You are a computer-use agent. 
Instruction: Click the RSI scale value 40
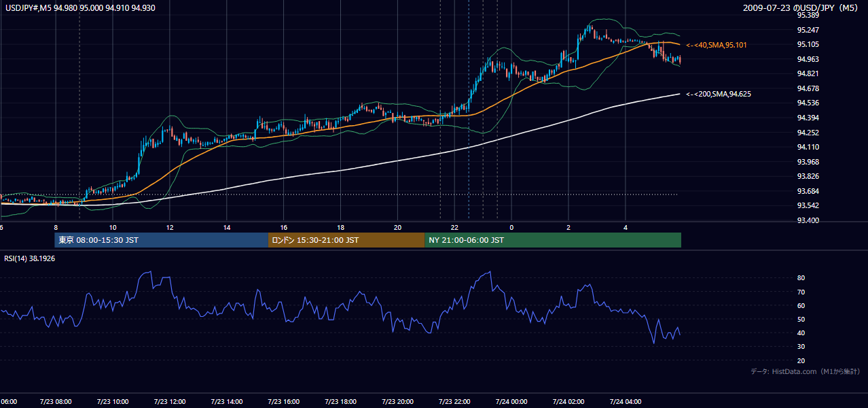tap(801, 333)
